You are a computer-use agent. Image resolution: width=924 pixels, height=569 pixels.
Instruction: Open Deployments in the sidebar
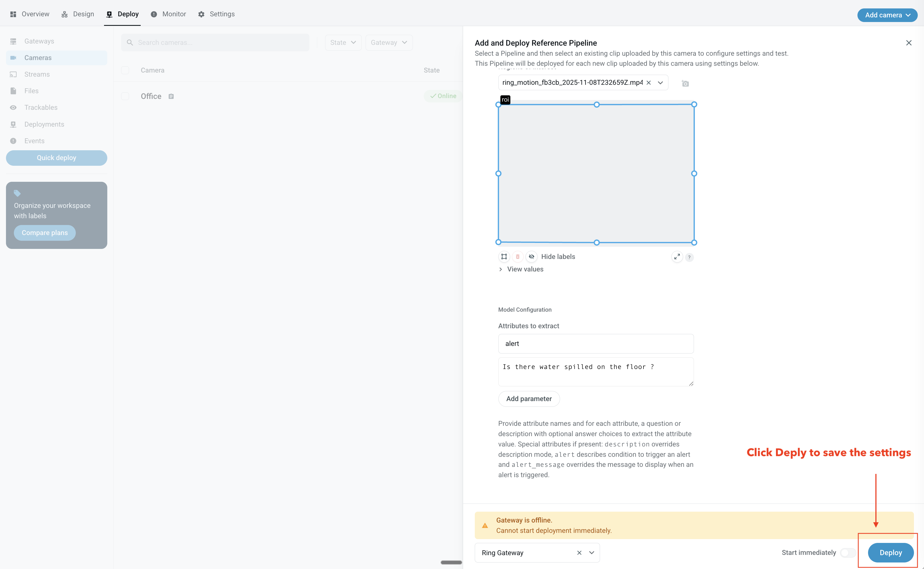tap(44, 124)
